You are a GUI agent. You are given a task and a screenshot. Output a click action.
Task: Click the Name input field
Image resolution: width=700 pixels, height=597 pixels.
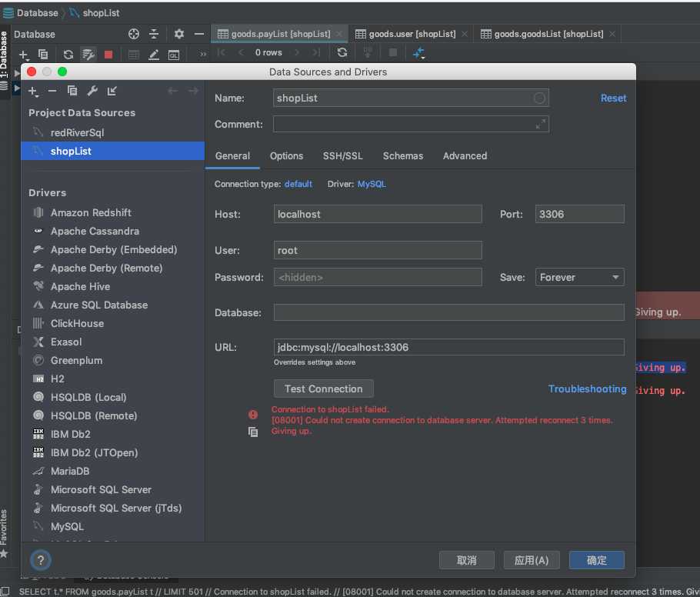[411, 98]
